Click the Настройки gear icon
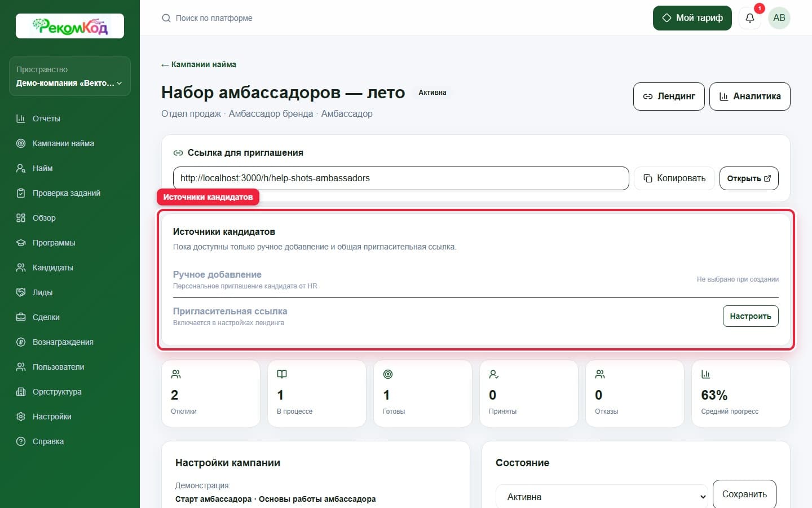This screenshot has height=508, width=812. tap(21, 417)
